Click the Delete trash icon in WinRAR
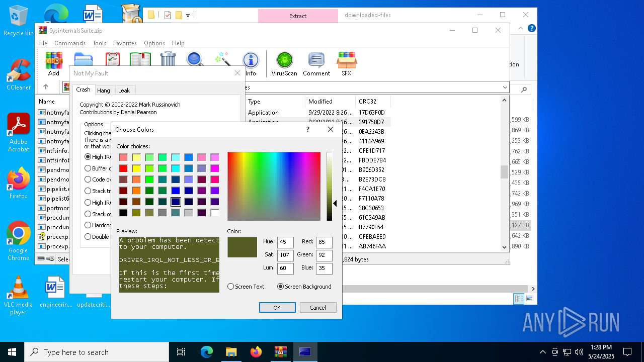 click(x=168, y=59)
